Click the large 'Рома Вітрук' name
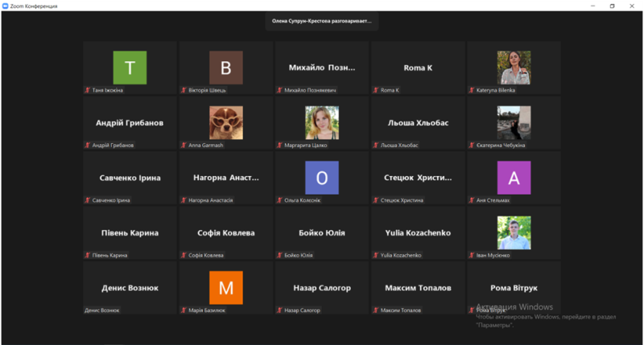This screenshot has width=644, height=345. (x=514, y=288)
